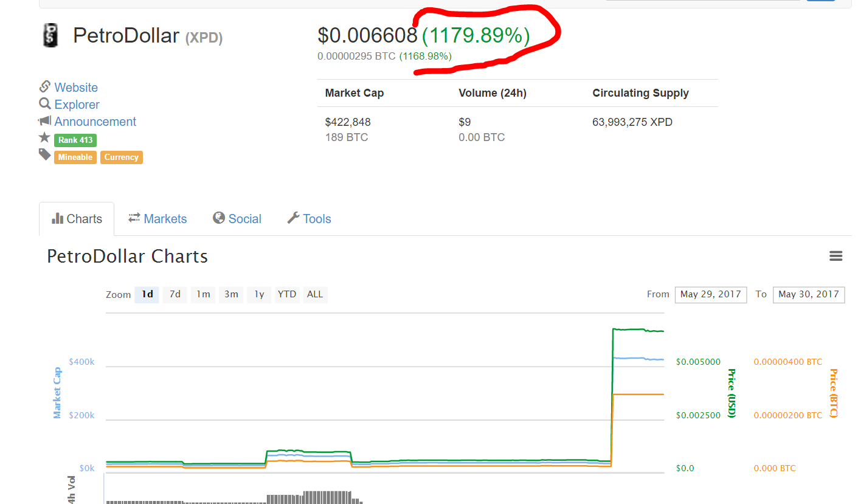Viewport: 858px width, 504px height.
Task: Open the To date field
Action: [808, 294]
